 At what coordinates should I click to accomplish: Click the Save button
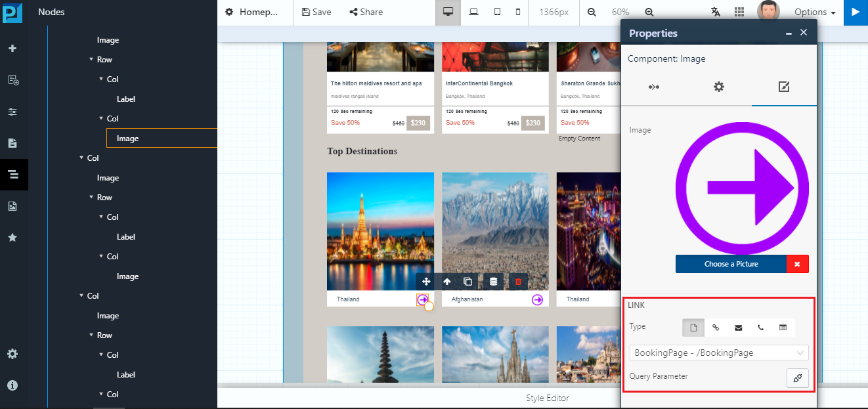pos(316,12)
